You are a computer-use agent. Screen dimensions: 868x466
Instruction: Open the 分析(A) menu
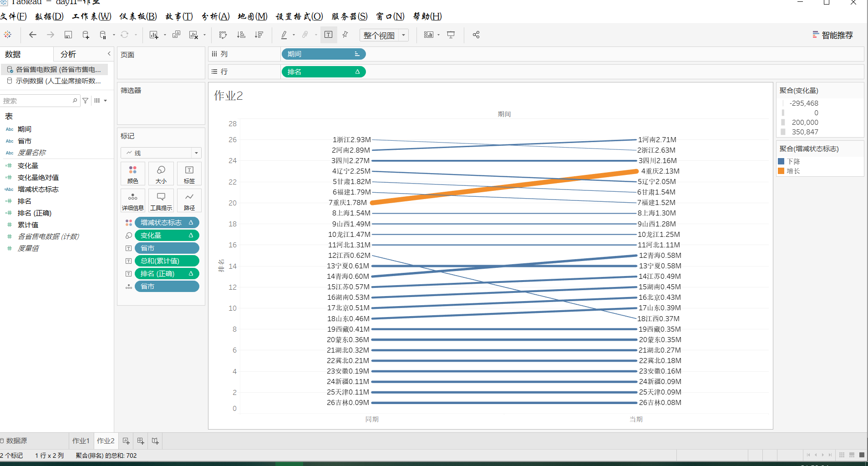[x=216, y=16]
